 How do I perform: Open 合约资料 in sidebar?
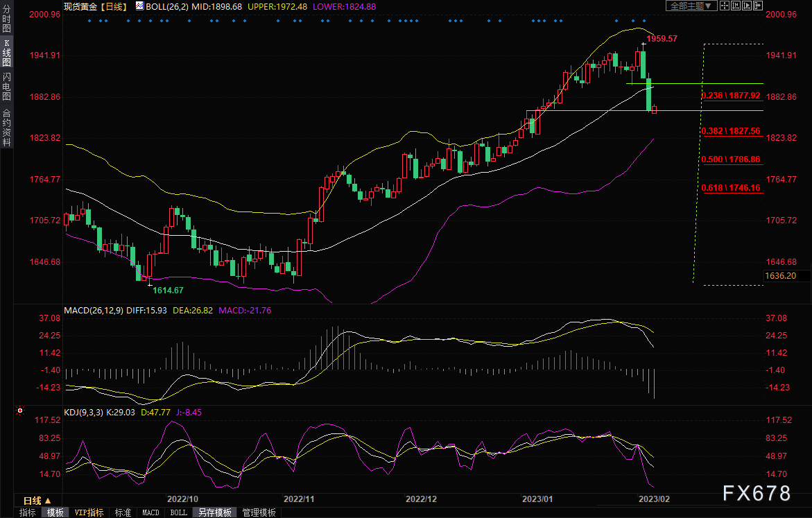tap(6, 127)
